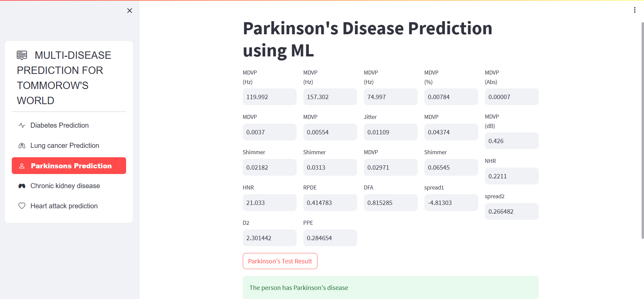Click the Lung cancer Prediction link
Image resolution: width=644 pixels, height=299 pixels.
click(x=65, y=145)
